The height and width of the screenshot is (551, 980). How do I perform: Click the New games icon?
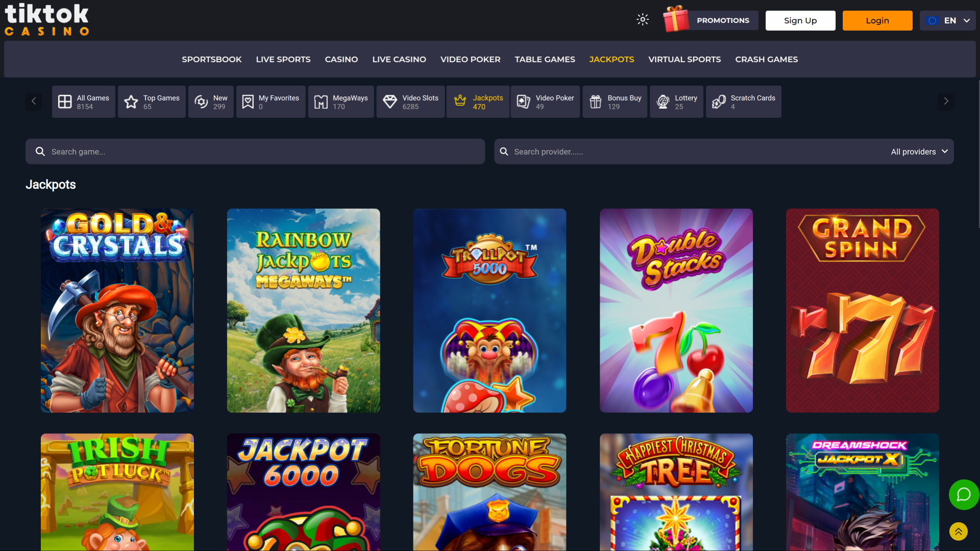coord(200,102)
